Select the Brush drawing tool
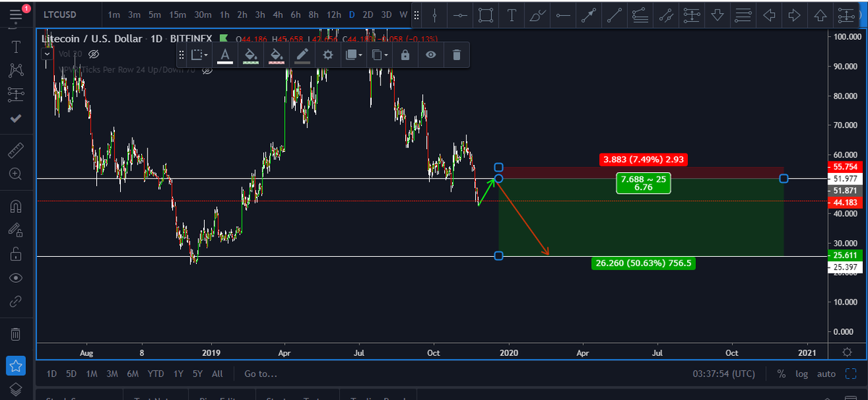 click(537, 14)
